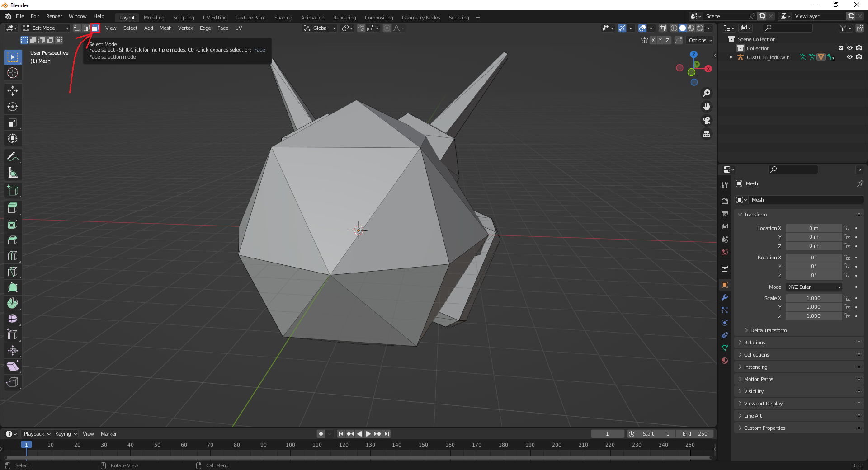
Task: Enable vertex select mode
Action: click(77, 28)
